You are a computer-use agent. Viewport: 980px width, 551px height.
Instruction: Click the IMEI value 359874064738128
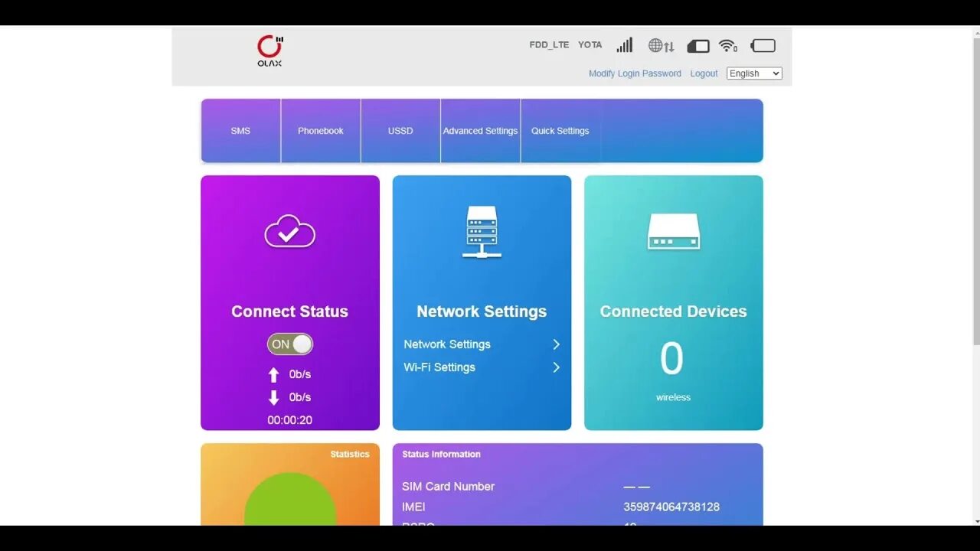tap(671, 507)
